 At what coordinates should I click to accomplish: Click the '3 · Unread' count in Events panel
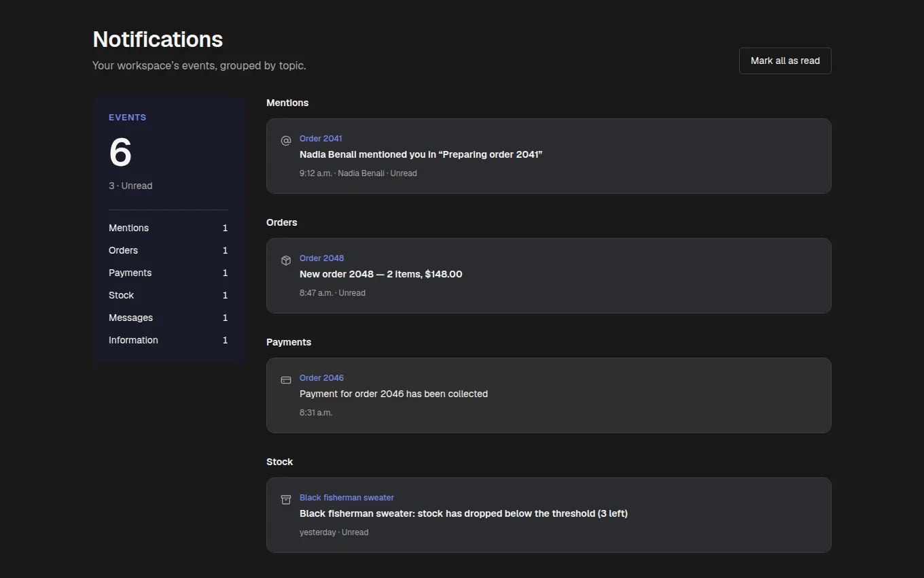tap(130, 186)
